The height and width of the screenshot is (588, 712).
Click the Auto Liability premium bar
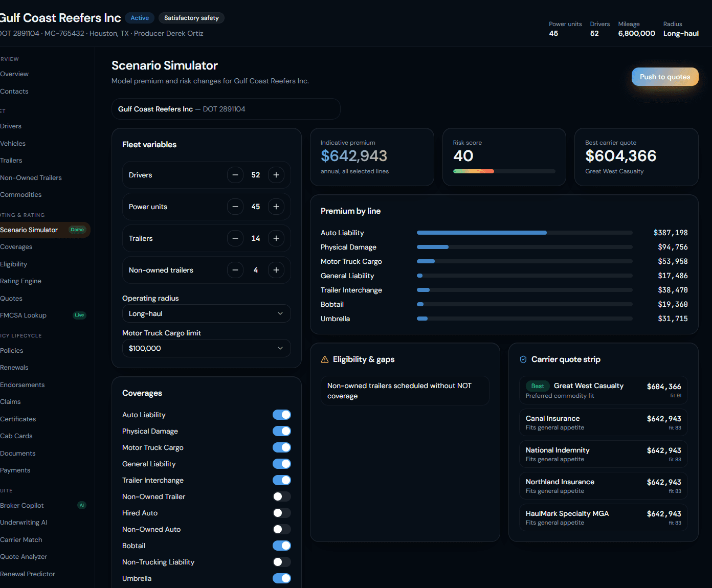pos(525,233)
